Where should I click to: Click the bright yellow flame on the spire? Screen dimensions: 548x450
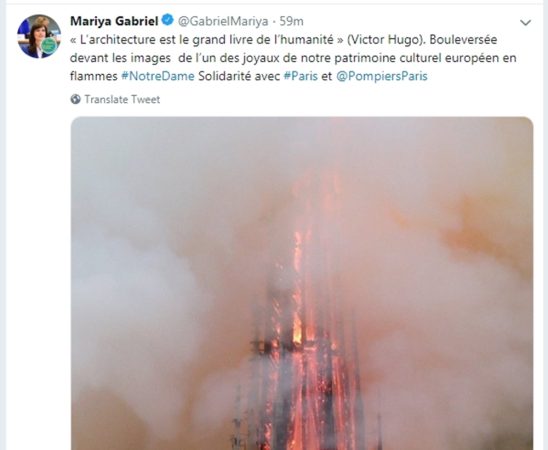297,328
